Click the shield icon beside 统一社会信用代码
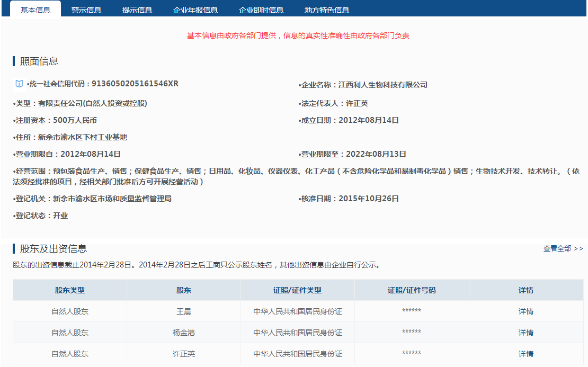The height and width of the screenshot is (367, 588). tap(19, 84)
